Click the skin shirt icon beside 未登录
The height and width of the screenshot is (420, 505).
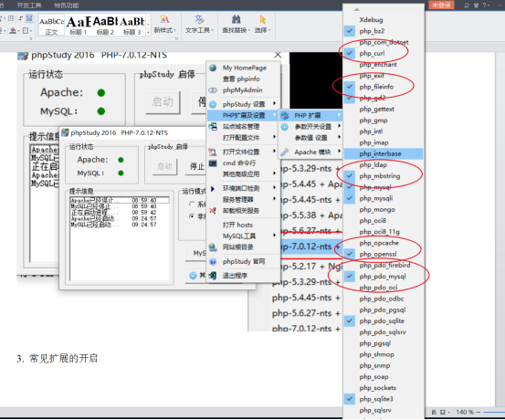click(x=476, y=5)
